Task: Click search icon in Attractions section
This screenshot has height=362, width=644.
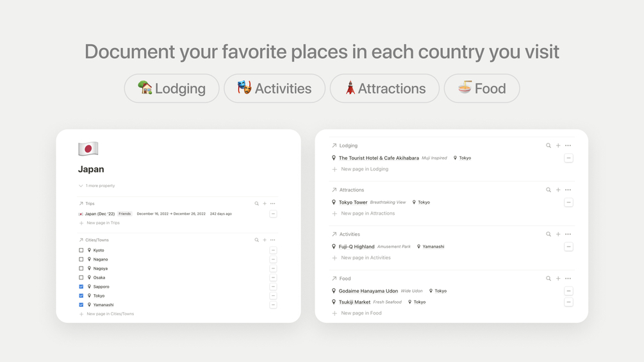Action: tap(549, 190)
